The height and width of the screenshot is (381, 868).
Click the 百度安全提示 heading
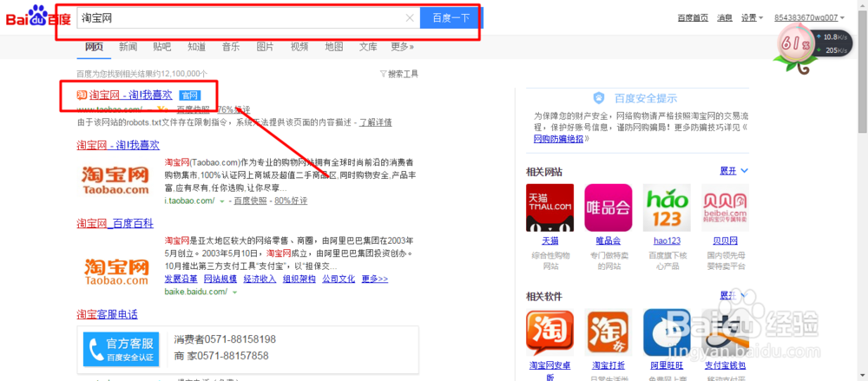coord(646,99)
